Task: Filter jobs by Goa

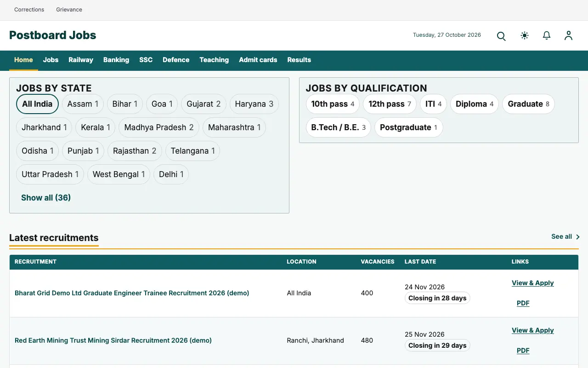Action: tap(162, 104)
